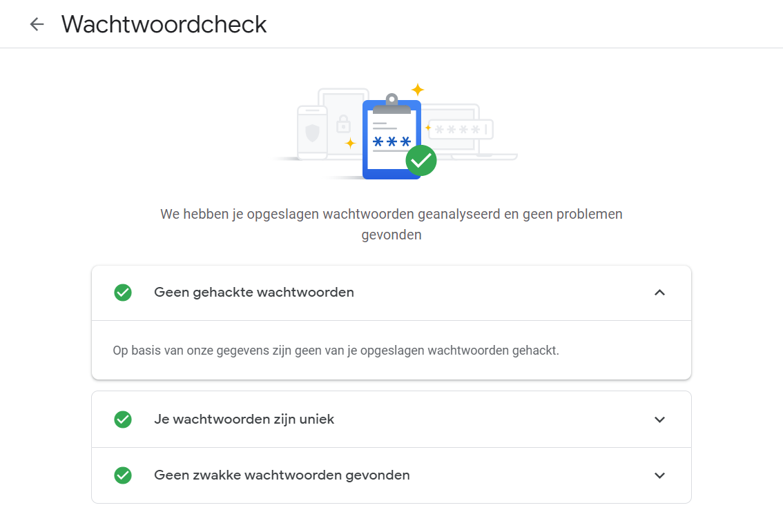
Task: Click green check beside 'Geen gehackte wachtwoorden'
Action: tap(123, 293)
